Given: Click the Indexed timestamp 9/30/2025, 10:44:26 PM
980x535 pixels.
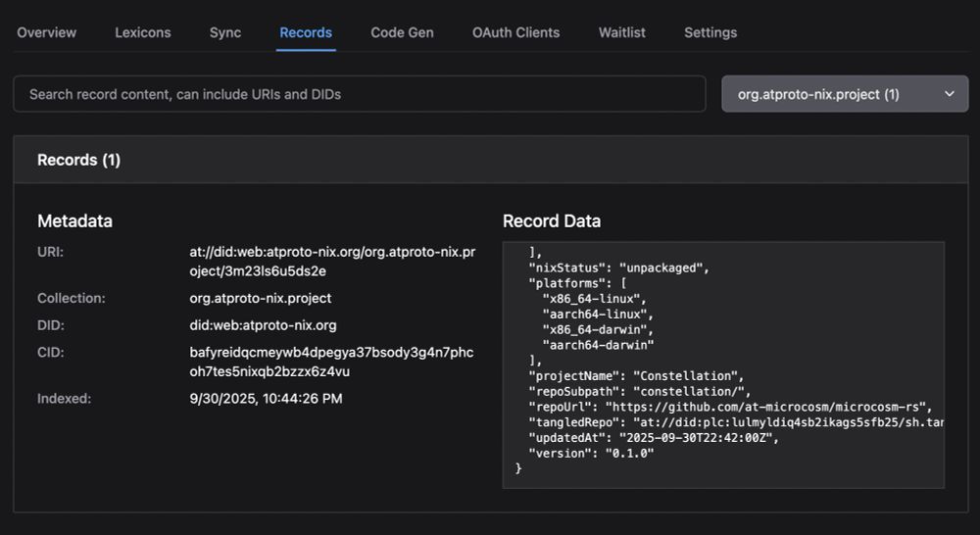Looking at the screenshot, I should pos(267,399).
